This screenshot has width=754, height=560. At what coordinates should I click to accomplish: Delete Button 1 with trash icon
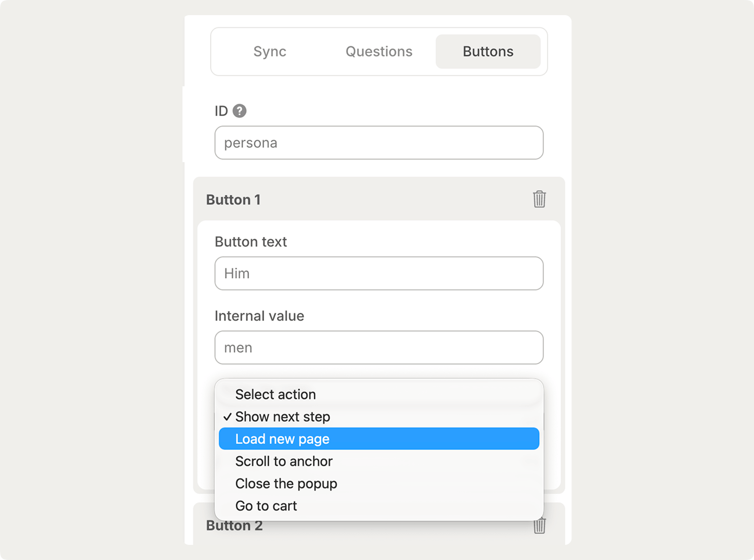pos(539,200)
